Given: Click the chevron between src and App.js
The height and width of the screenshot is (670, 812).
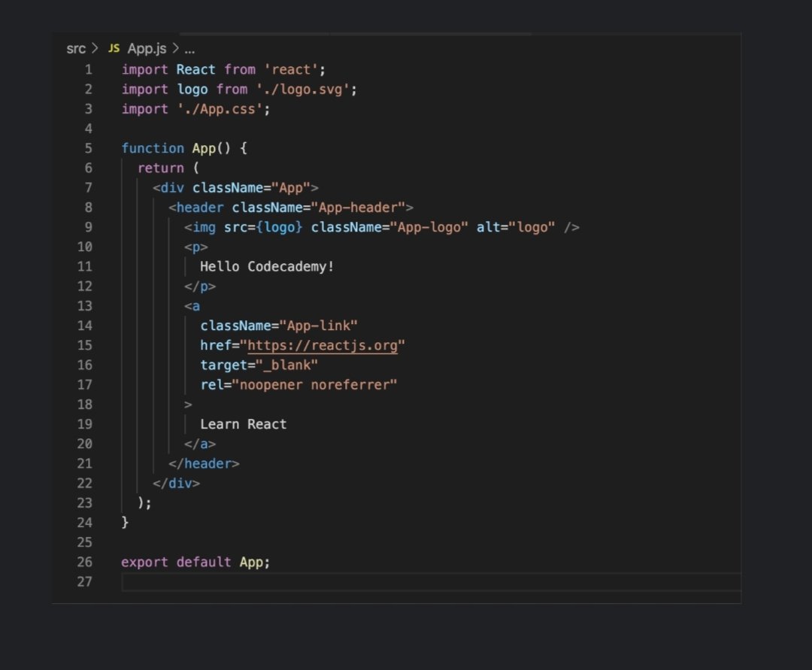Looking at the screenshot, I should (x=93, y=48).
